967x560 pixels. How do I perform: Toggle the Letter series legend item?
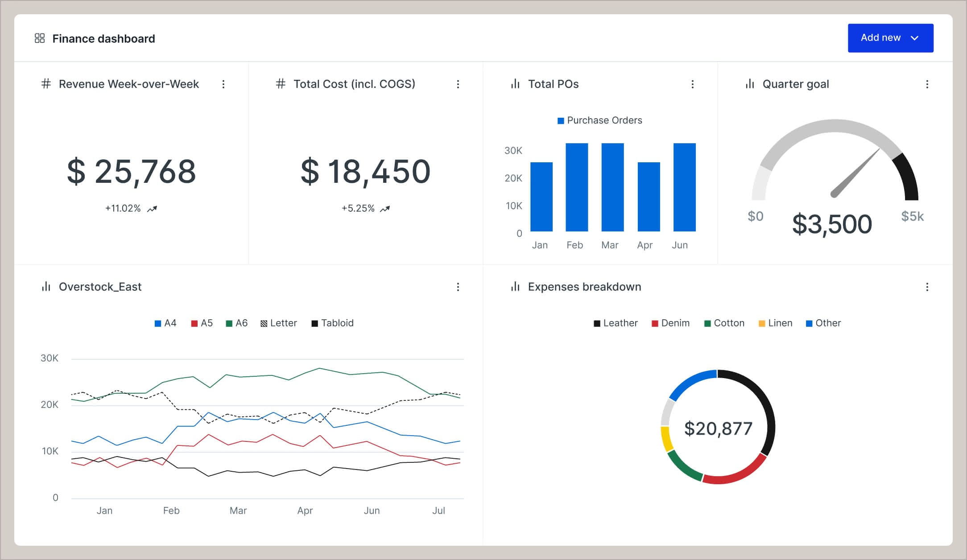[x=279, y=323]
